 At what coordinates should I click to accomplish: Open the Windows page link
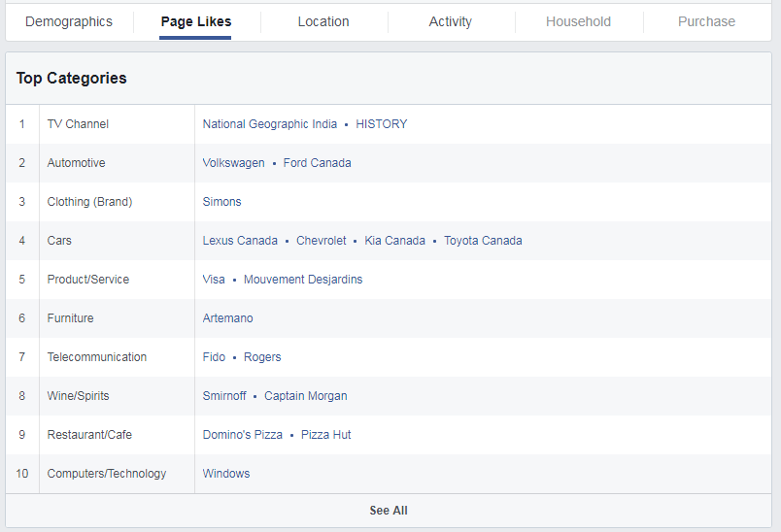coord(226,474)
